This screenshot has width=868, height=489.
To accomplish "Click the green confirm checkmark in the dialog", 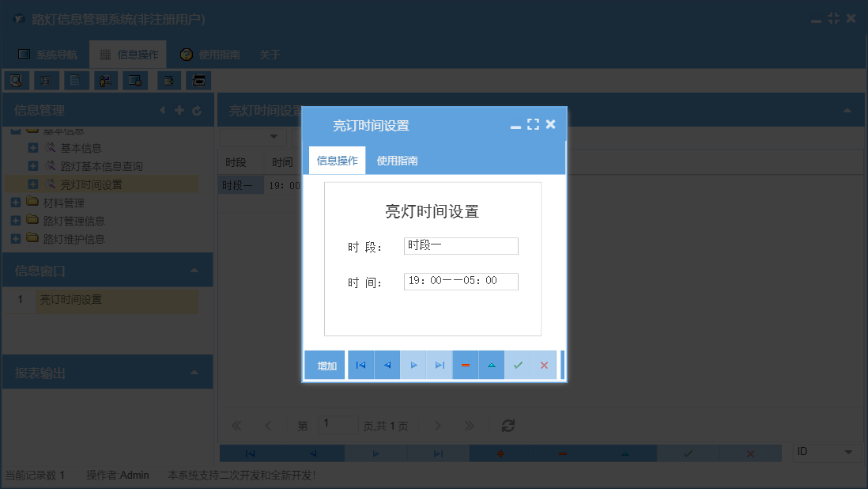I will pos(519,365).
